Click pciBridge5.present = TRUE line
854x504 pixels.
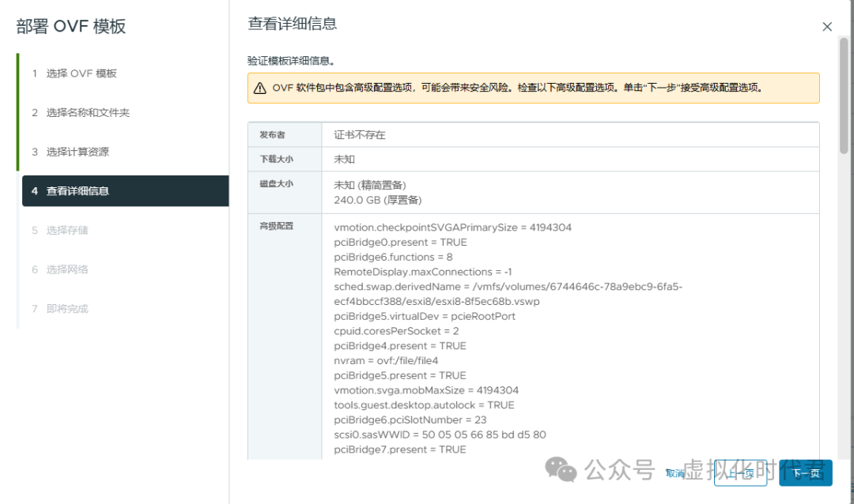400,375
